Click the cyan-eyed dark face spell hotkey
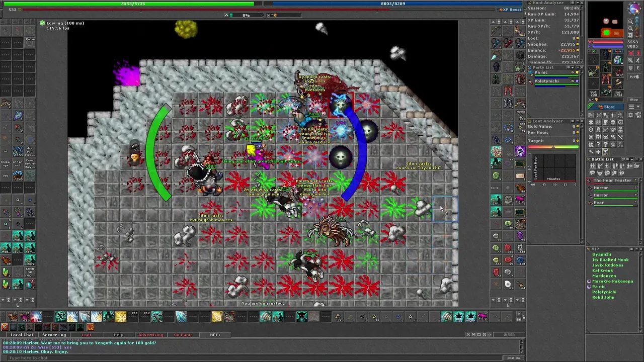 (x=302, y=316)
